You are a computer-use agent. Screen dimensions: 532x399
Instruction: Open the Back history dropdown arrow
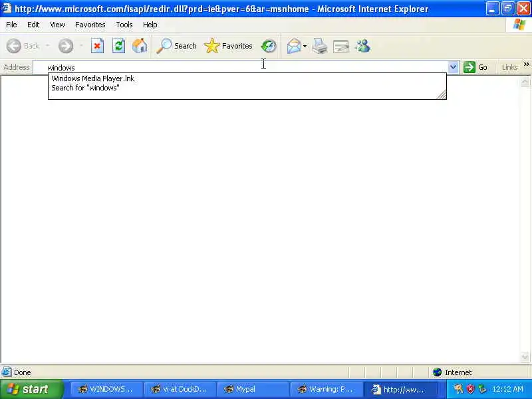point(47,45)
